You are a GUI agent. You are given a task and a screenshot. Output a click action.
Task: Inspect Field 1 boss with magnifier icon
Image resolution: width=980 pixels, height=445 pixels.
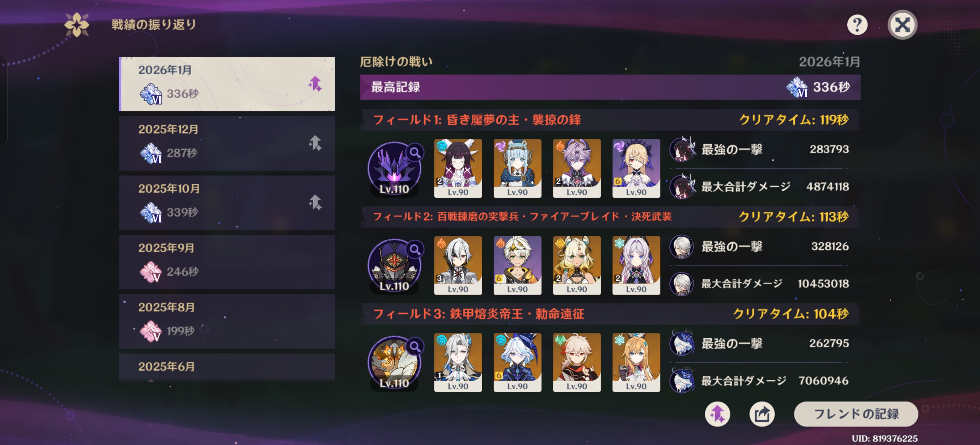(x=394, y=169)
